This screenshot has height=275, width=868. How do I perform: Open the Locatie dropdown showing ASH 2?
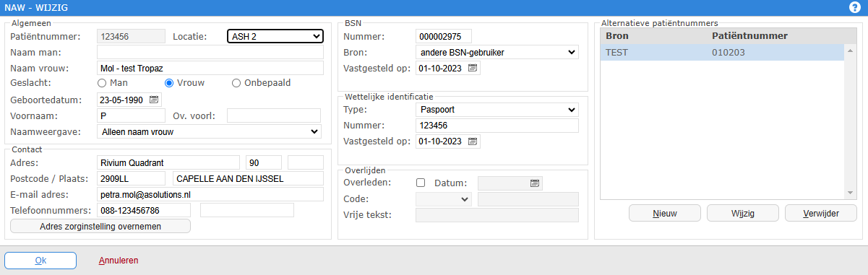[x=275, y=36]
